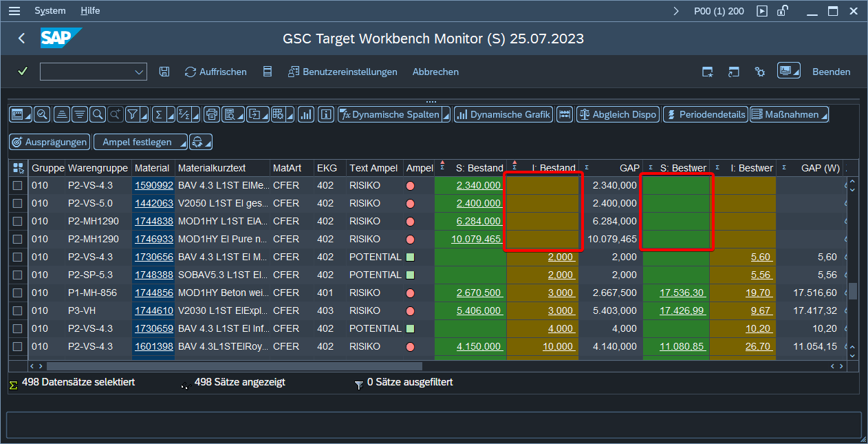The width and height of the screenshot is (868, 444).
Task: Click the Auffrischen refresh button
Action: tap(215, 72)
